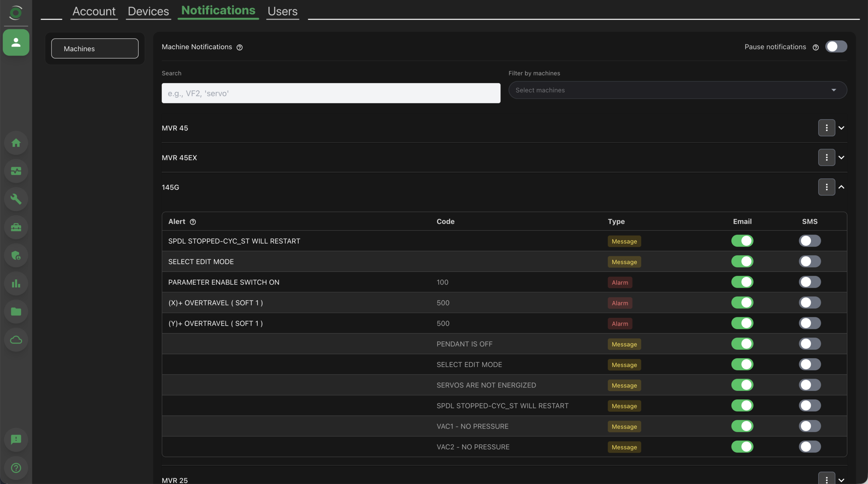Go to the Home sidebar icon
This screenshot has width=868, height=484.
16,143
